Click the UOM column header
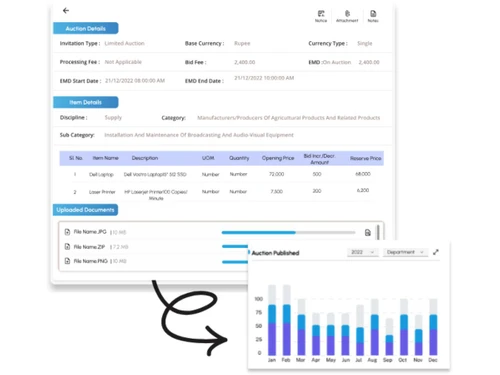500x375 pixels. click(208, 158)
